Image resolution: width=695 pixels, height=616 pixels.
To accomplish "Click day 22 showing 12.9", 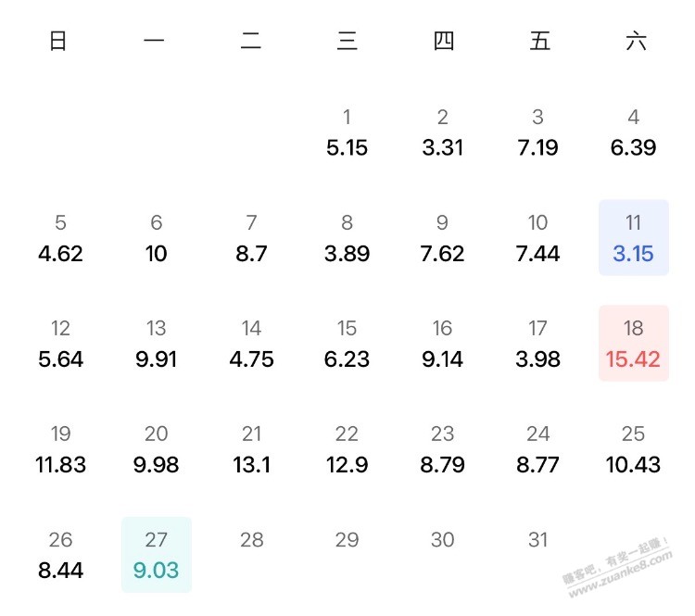I will click(347, 449).
